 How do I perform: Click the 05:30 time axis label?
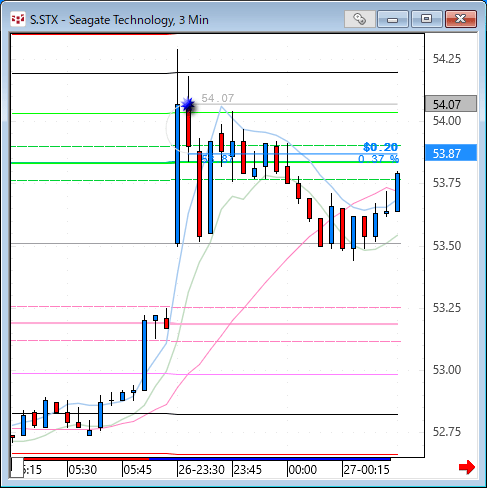pyautogui.click(x=82, y=470)
